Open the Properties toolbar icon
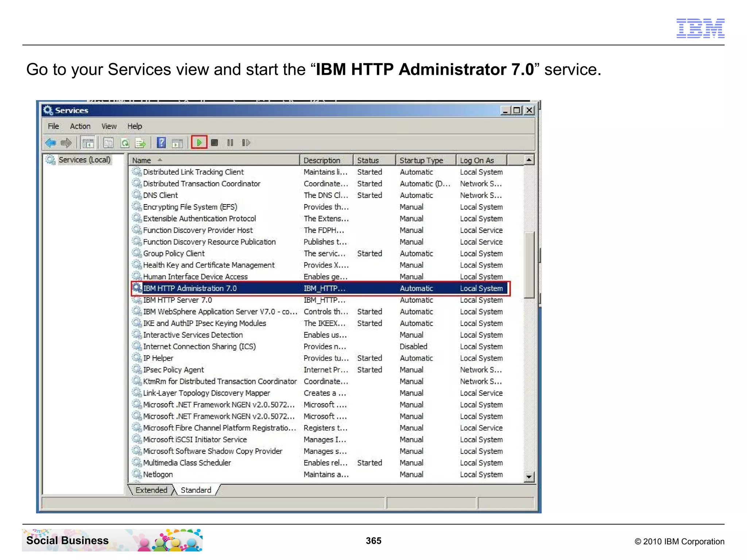The height and width of the screenshot is (560, 747). [108, 143]
